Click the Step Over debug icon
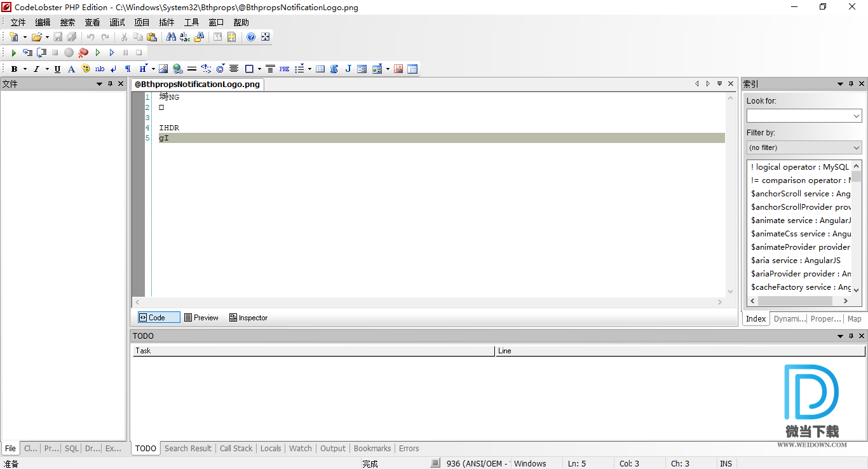This screenshot has width=868, height=469. [41, 53]
